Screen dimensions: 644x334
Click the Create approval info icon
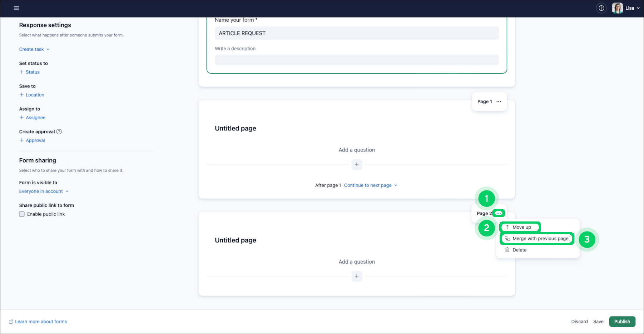[x=59, y=131]
